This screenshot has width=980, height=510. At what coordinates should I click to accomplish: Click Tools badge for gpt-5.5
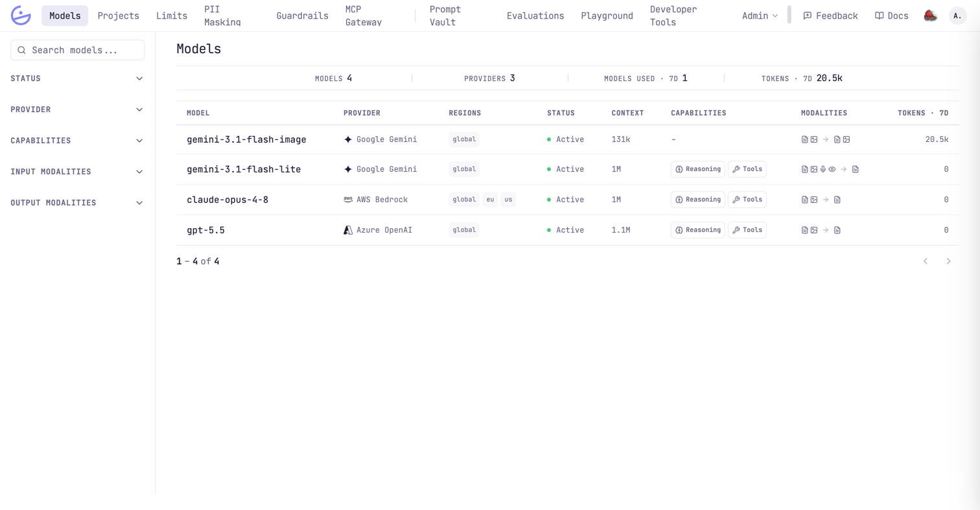[x=747, y=230]
